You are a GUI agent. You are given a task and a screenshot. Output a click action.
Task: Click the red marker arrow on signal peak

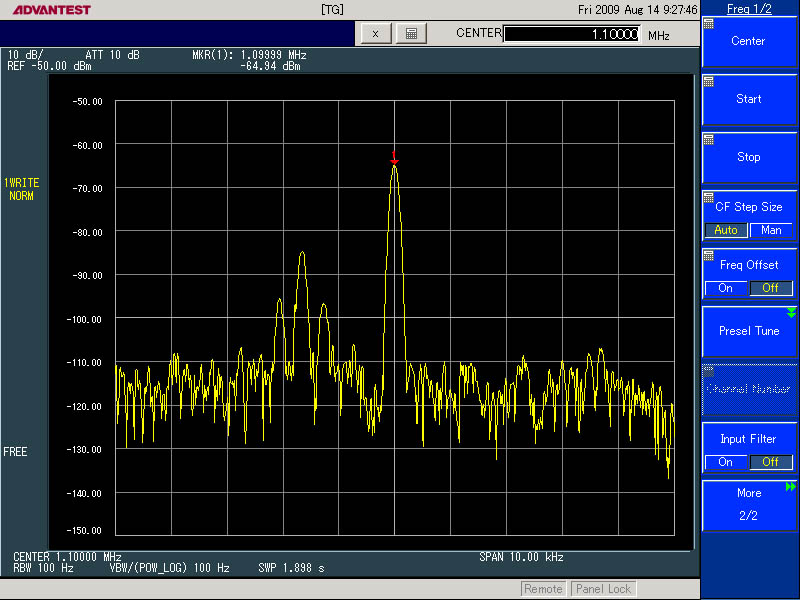click(394, 157)
